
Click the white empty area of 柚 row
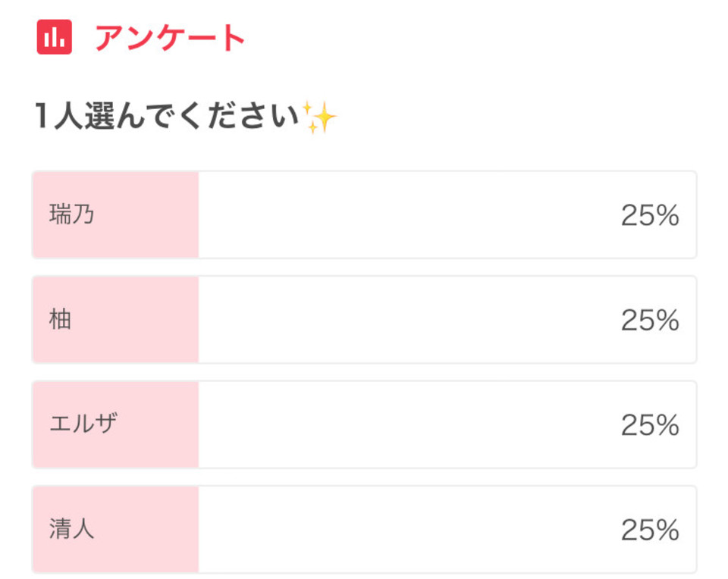pyautogui.click(x=409, y=320)
